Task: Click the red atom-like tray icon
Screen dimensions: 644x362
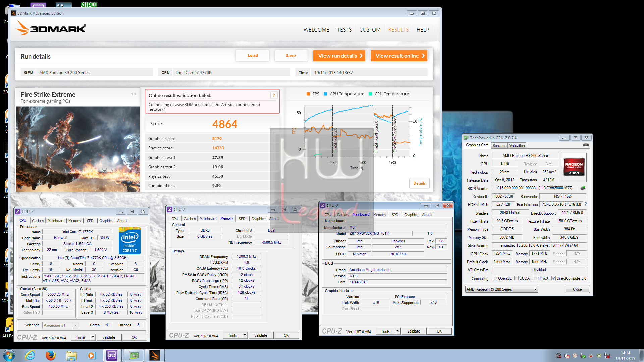Action: click(591, 356)
